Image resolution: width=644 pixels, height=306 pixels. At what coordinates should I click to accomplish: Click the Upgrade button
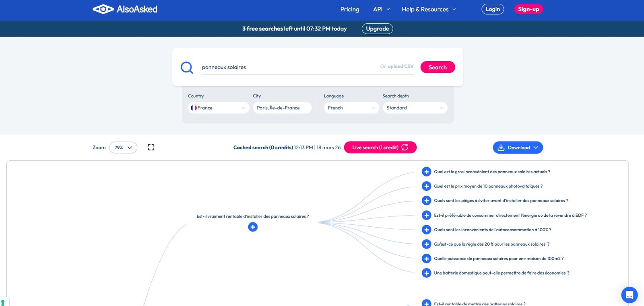tap(378, 29)
